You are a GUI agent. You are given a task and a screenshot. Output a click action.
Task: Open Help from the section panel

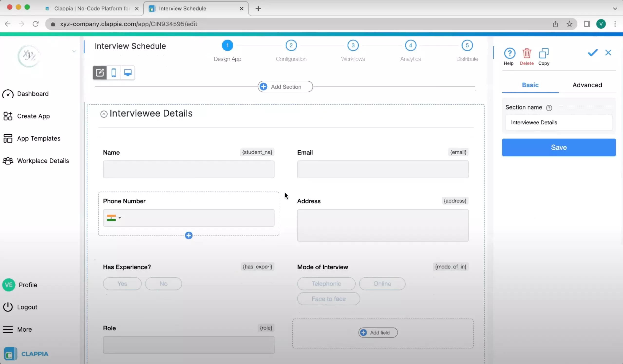pyautogui.click(x=509, y=56)
